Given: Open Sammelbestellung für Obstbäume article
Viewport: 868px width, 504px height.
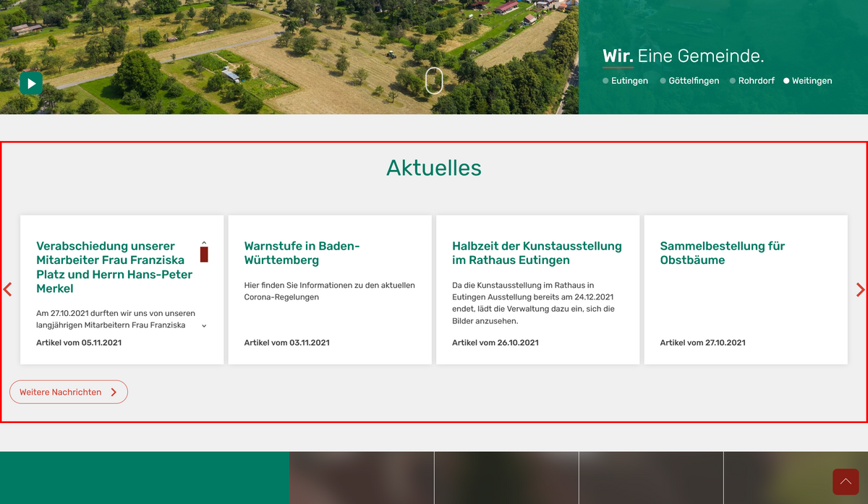Looking at the screenshot, I should pos(723,253).
